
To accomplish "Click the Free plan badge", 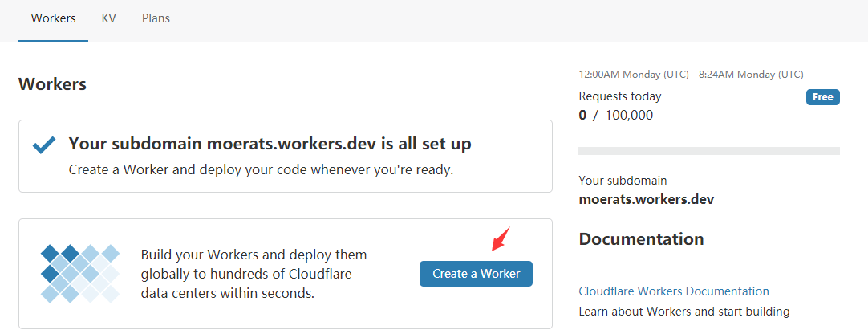I will pyautogui.click(x=822, y=97).
